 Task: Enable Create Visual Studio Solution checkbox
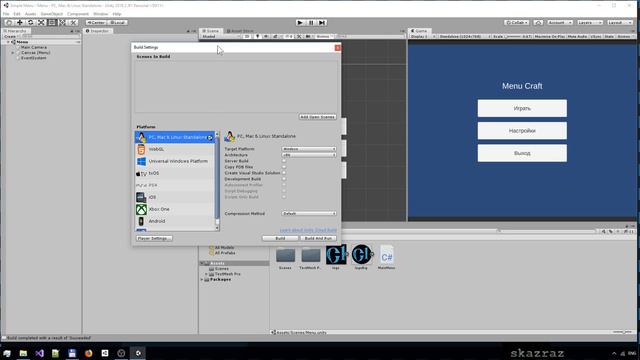pos(284,173)
